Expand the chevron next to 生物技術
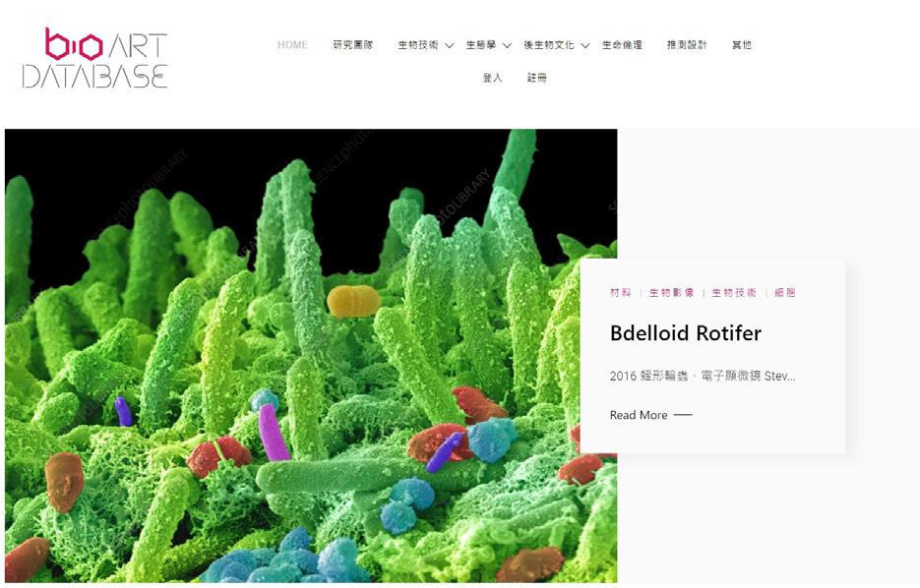This screenshot has width=920, height=588. click(x=450, y=46)
